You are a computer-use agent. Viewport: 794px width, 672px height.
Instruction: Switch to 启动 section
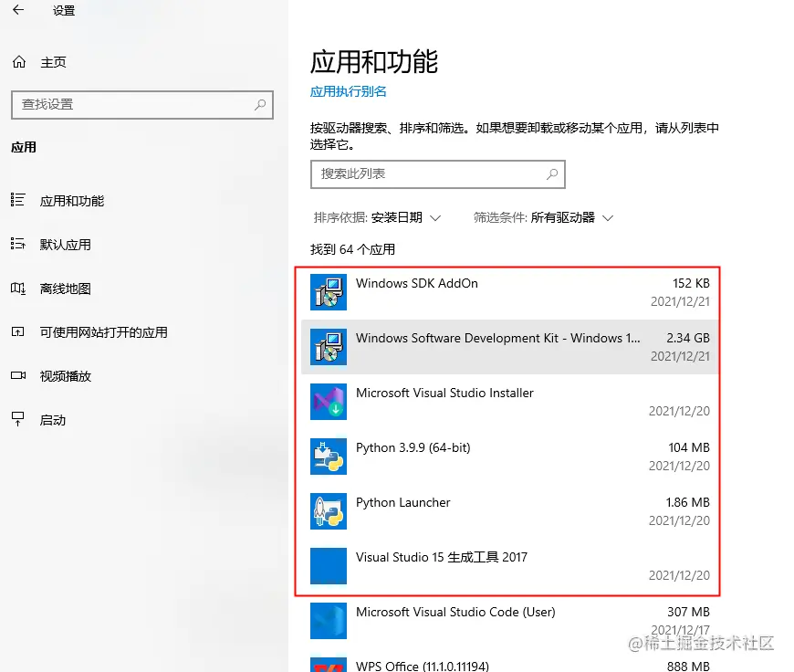[53, 420]
